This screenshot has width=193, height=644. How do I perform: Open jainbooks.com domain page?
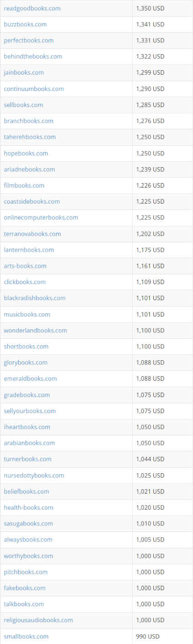pyautogui.click(x=24, y=72)
